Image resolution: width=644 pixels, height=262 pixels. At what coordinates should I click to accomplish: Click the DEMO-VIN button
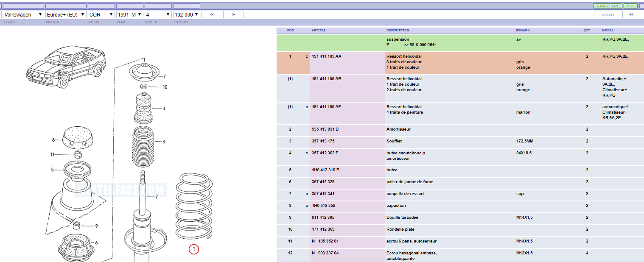coord(608,6)
